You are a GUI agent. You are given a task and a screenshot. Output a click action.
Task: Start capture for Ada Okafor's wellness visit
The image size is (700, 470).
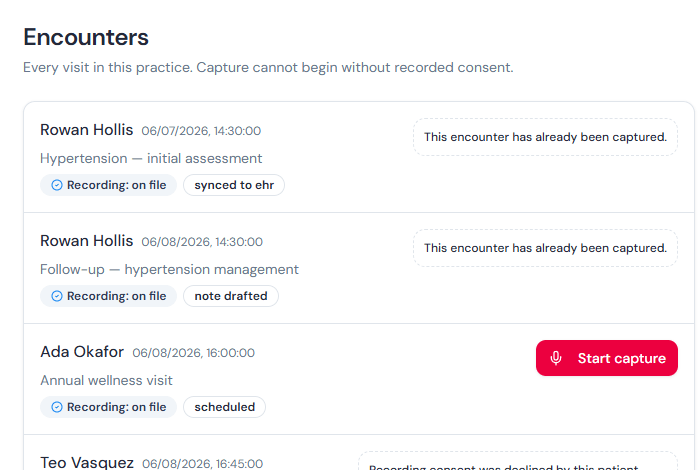point(607,358)
